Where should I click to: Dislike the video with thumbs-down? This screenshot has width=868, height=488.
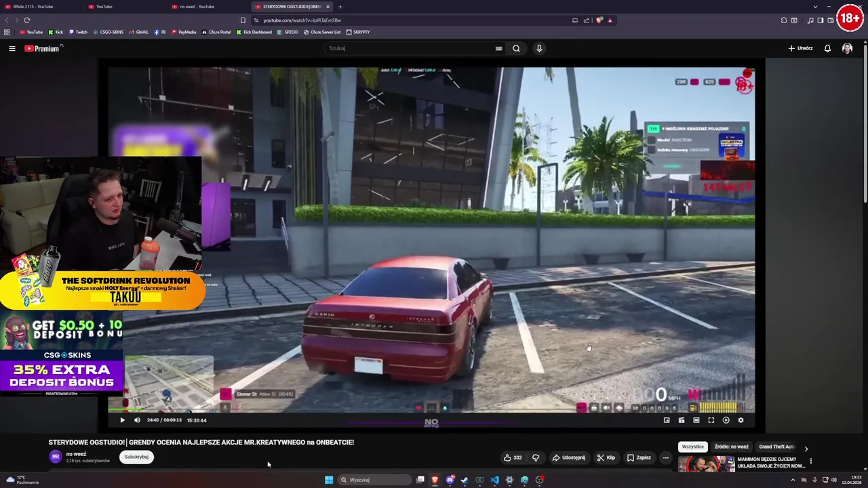click(536, 457)
